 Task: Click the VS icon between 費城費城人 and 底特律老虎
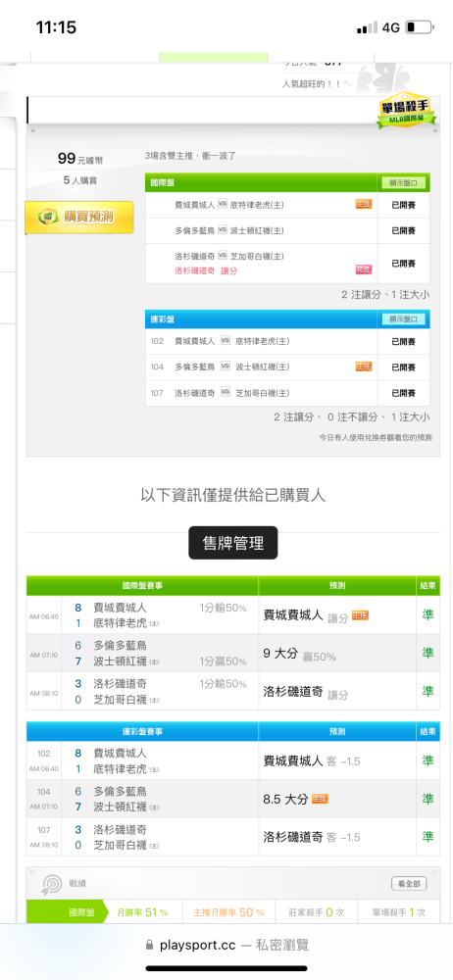coord(223,205)
